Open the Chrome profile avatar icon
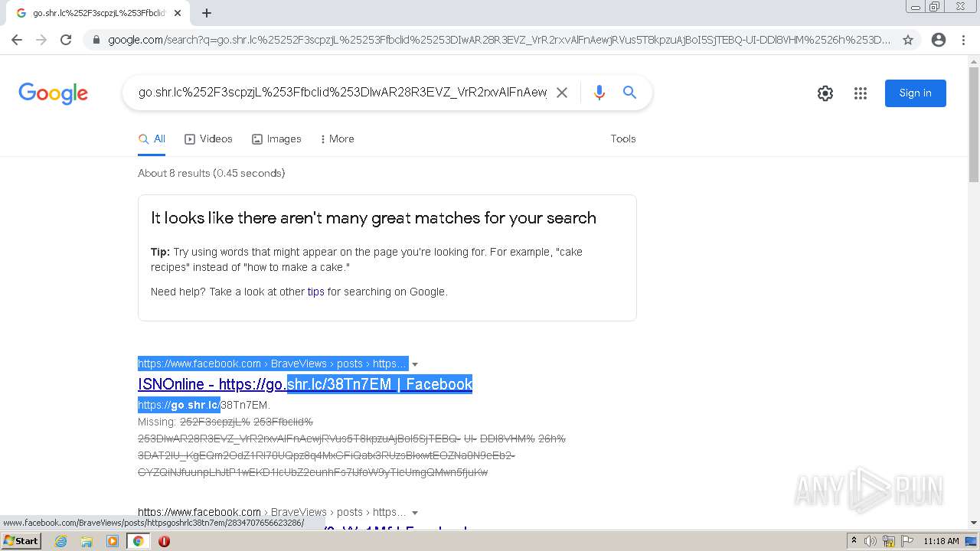980x551 pixels. 939,40
